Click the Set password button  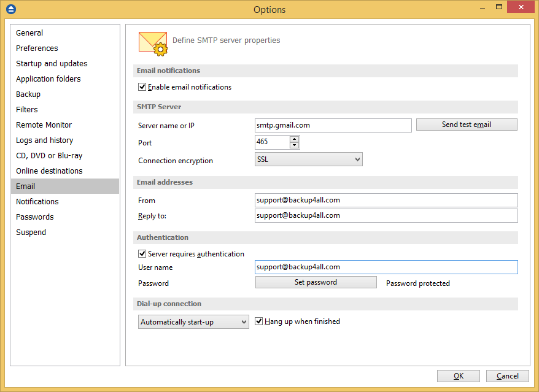click(x=316, y=282)
